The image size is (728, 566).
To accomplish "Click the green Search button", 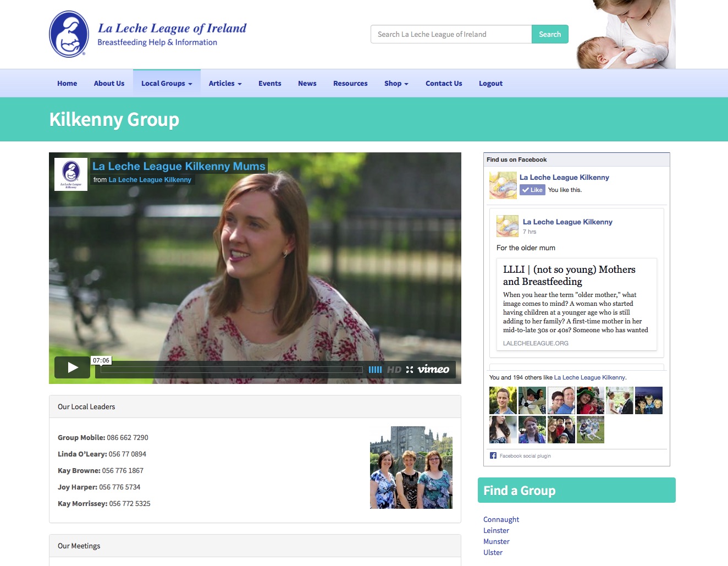I will (x=550, y=34).
